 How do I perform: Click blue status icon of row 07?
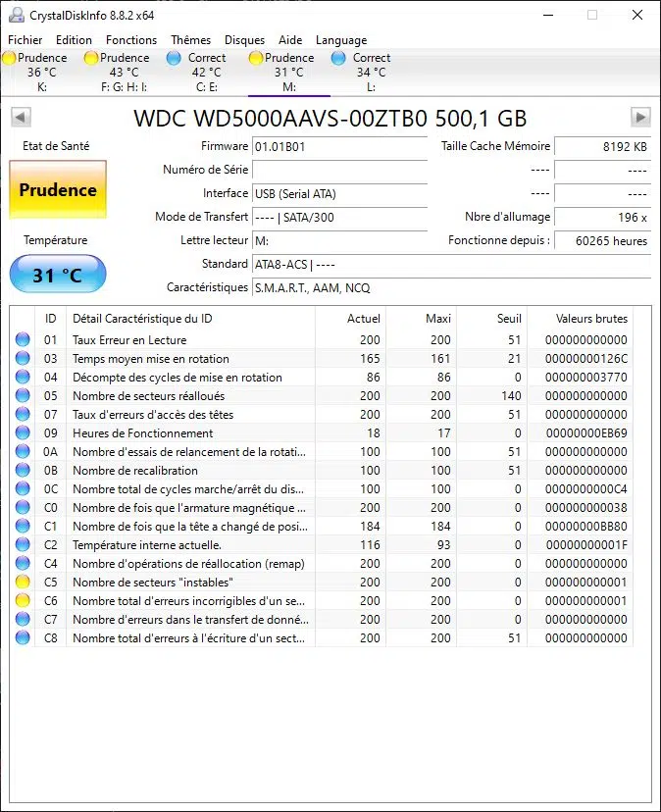pyautogui.click(x=23, y=414)
